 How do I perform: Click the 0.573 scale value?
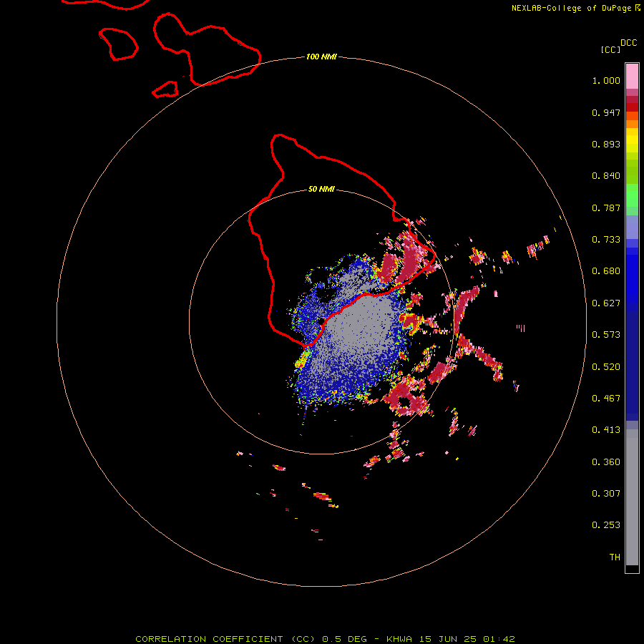point(606,335)
